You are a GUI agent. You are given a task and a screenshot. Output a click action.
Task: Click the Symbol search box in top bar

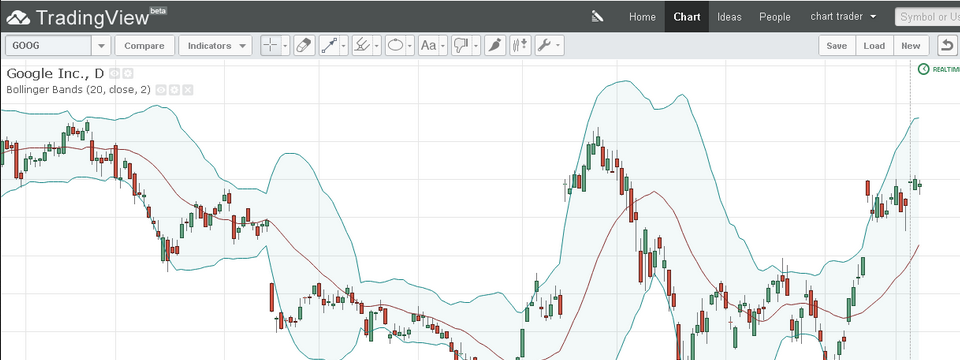(927, 17)
